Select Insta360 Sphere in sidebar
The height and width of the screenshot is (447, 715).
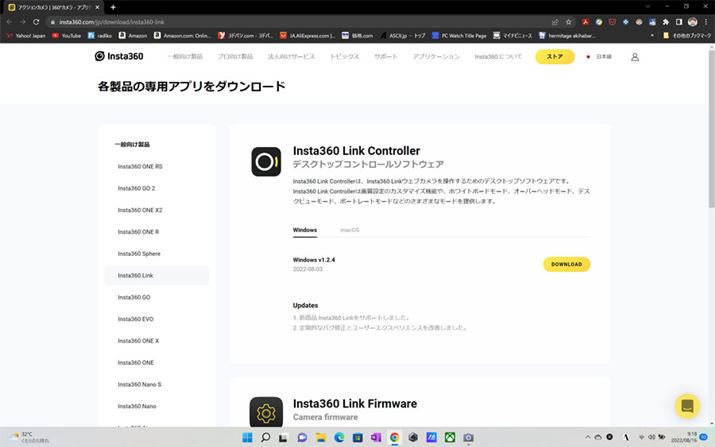click(x=139, y=254)
